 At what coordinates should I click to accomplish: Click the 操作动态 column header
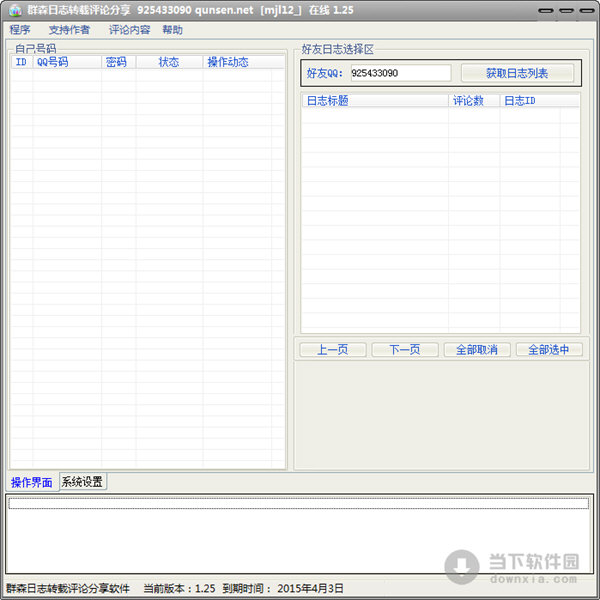coord(243,62)
